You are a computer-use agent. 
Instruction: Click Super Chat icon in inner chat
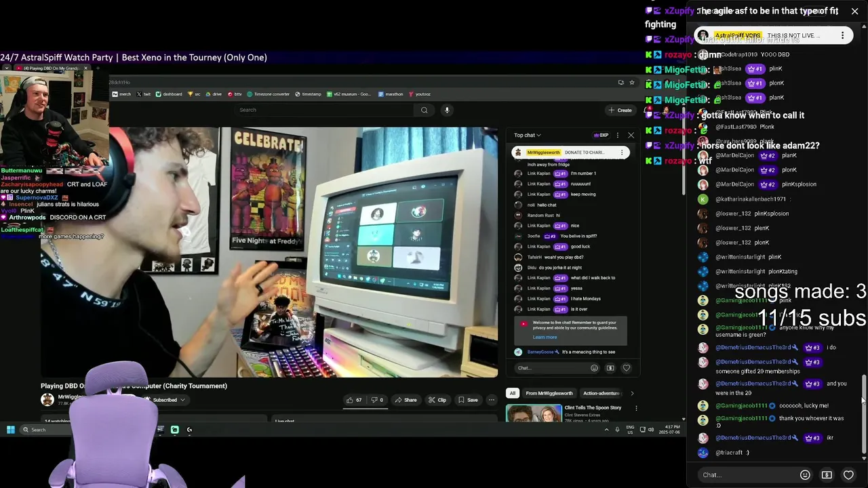coord(610,368)
